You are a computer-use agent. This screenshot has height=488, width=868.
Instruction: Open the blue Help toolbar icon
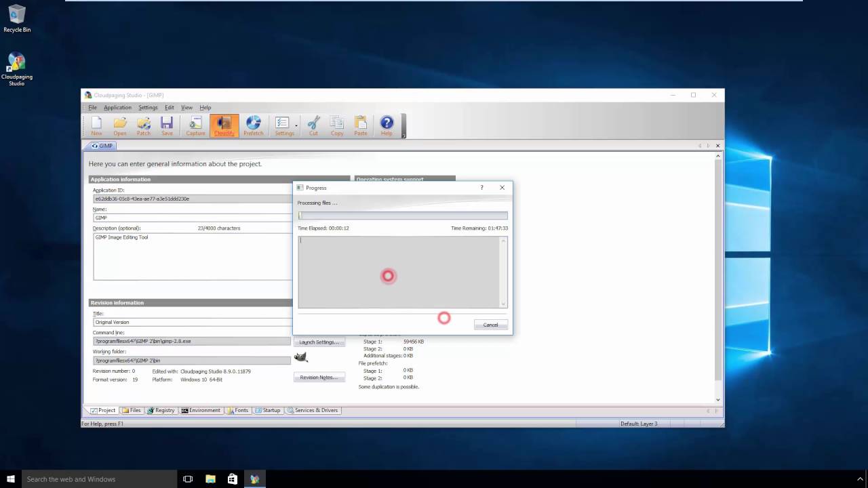tap(387, 125)
